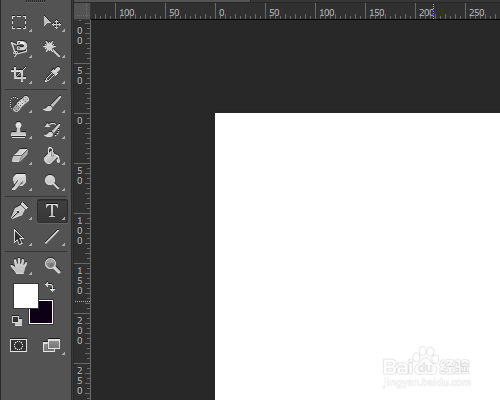500x400 pixels.
Task: Click the Type tool T icon
Action: [52, 211]
